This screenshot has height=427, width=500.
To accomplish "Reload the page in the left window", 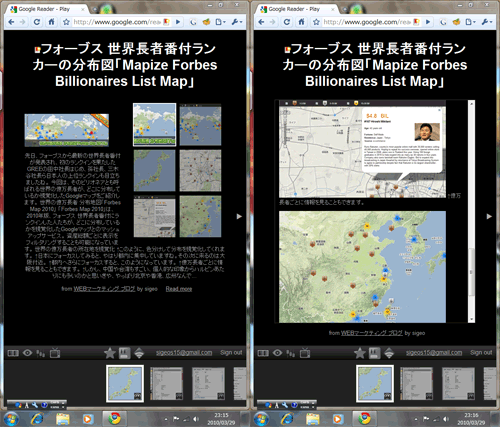I will tap(37, 22).
